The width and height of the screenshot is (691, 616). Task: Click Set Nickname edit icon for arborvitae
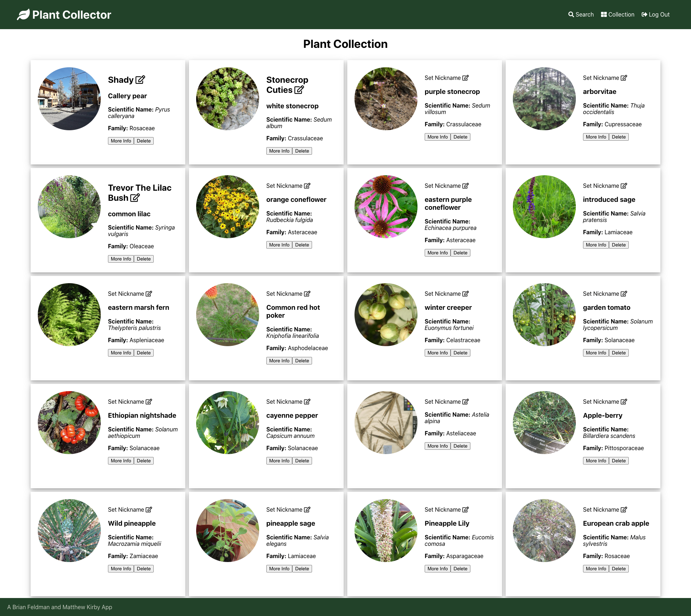tap(624, 78)
